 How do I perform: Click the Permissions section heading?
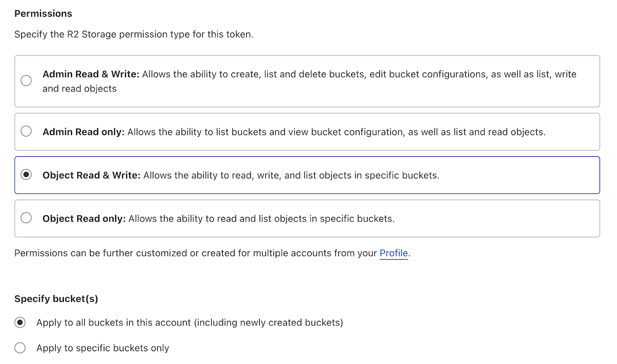(x=43, y=13)
